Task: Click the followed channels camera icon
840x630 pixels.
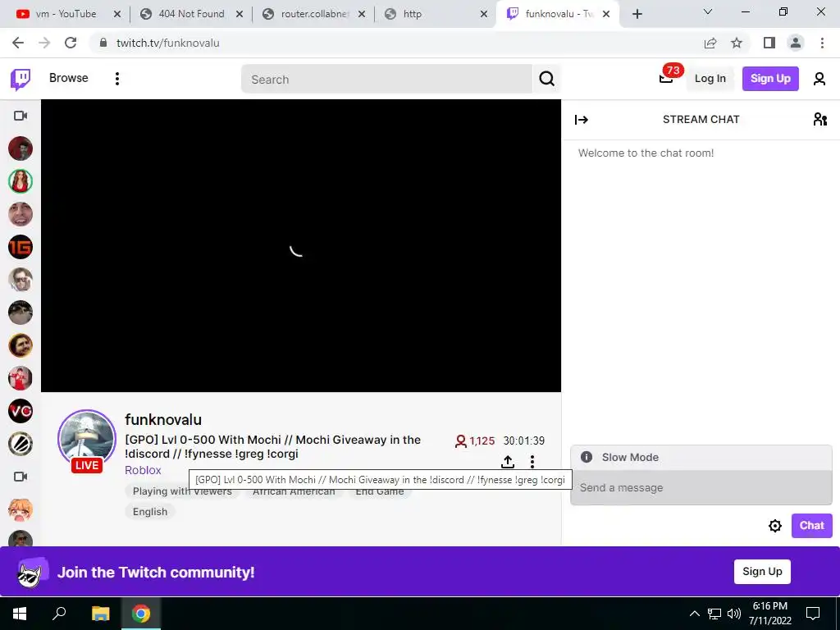Action: (21, 116)
